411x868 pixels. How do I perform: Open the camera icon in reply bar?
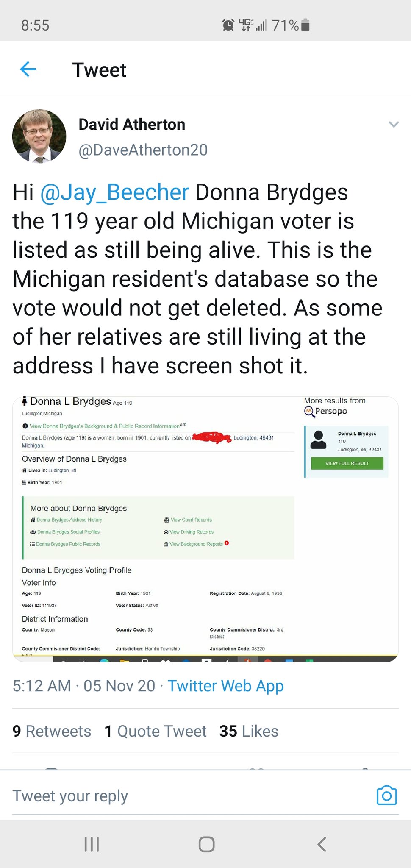[x=386, y=796]
